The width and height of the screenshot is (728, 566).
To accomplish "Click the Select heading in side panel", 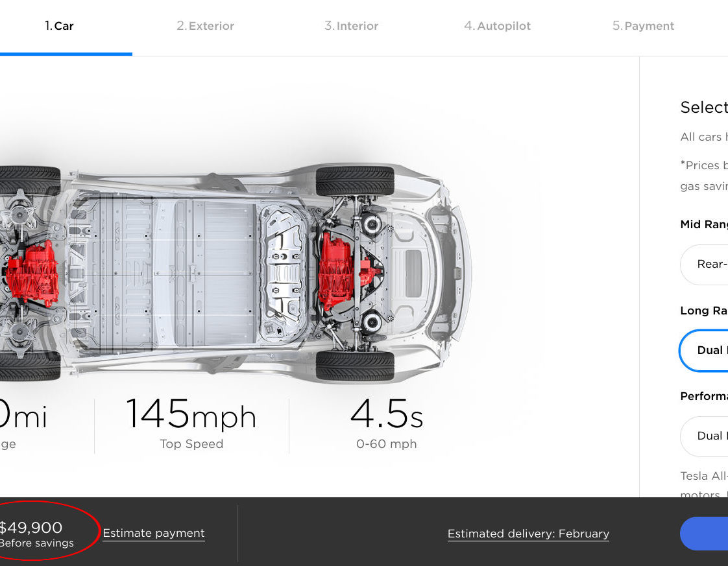I will (704, 107).
